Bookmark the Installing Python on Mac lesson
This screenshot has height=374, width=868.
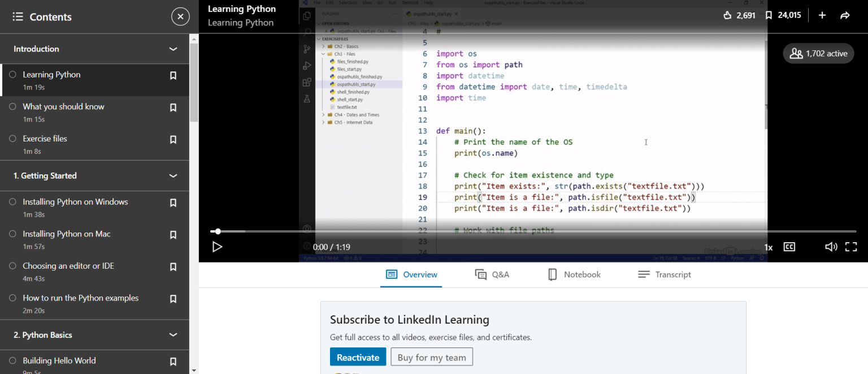pos(173,234)
